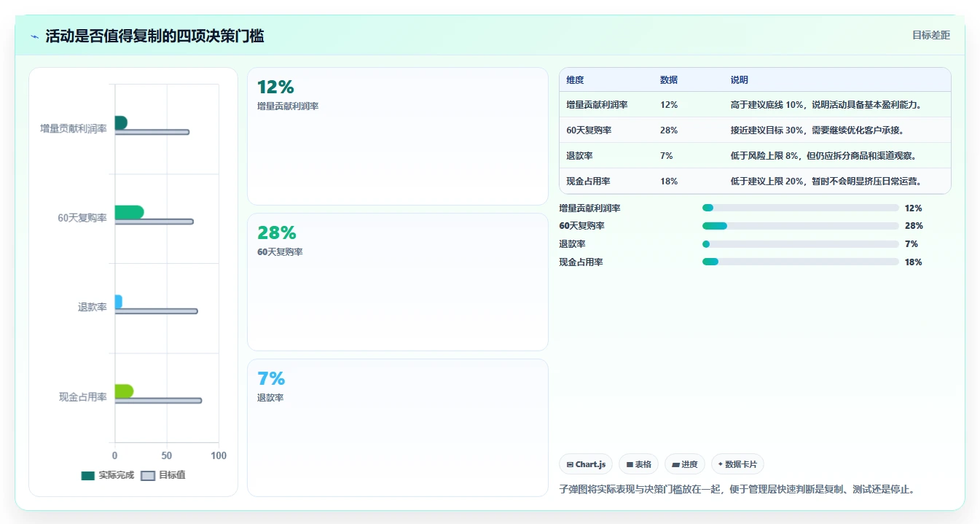Click the text 高于建议底线 10%，说明活动具备基本盈利能力。
Screen dimensions: 980x524
coord(827,105)
